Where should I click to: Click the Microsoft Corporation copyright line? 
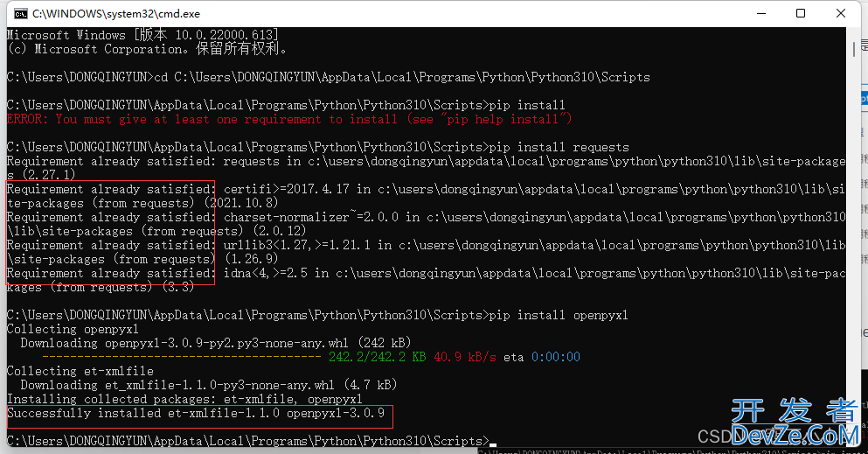(147, 49)
